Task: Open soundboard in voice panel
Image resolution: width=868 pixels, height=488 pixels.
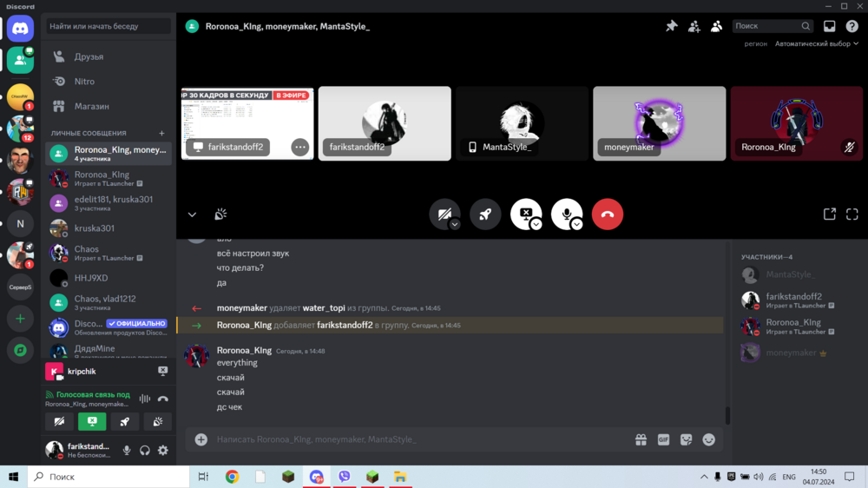Action: point(158,422)
